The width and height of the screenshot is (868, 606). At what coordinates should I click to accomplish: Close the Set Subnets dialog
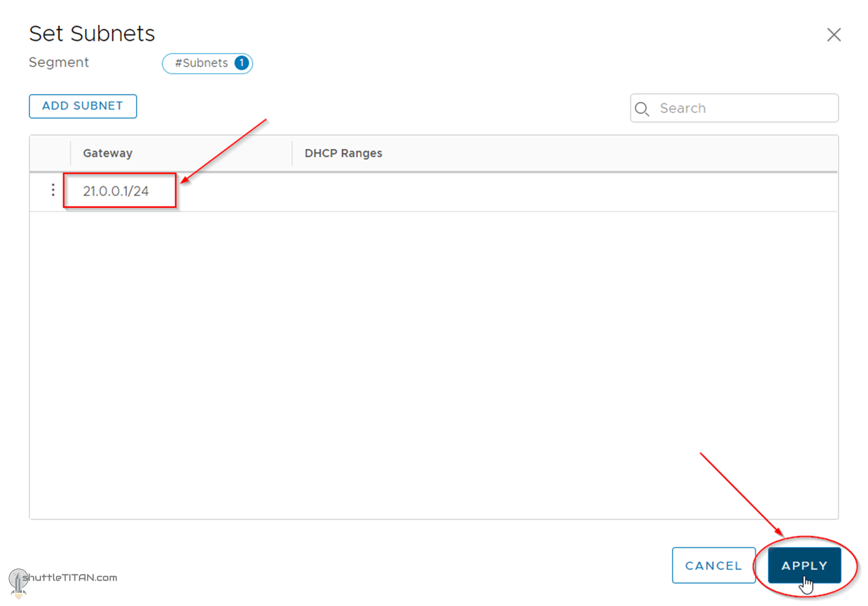pos(833,35)
